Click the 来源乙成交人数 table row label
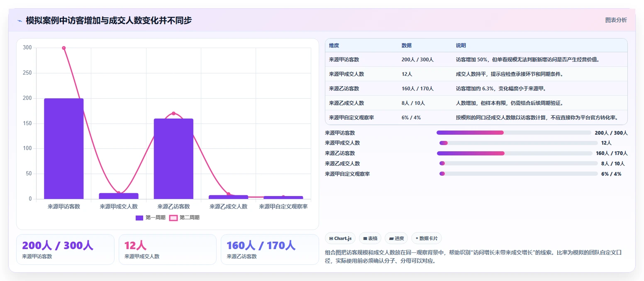This screenshot has width=644, height=281. tap(346, 103)
